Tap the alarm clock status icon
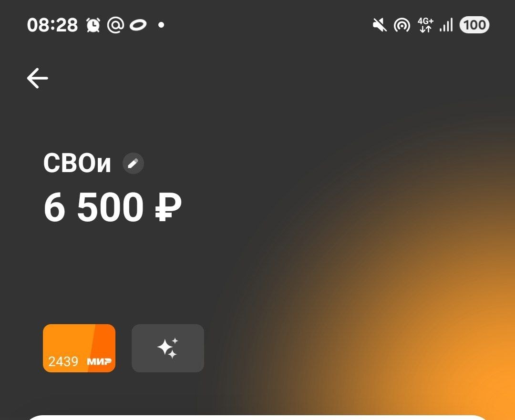The width and height of the screenshot is (515, 420). tap(93, 25)
